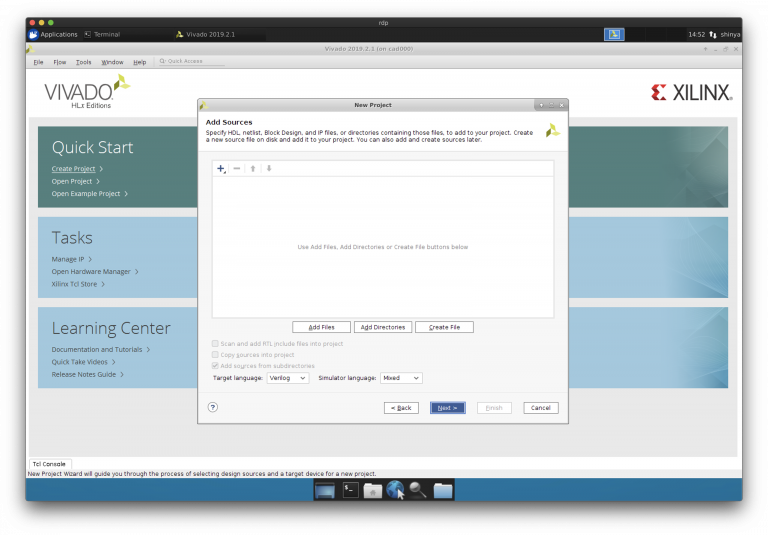
Task: Open home folder from the dock
Action: [373, 490]
